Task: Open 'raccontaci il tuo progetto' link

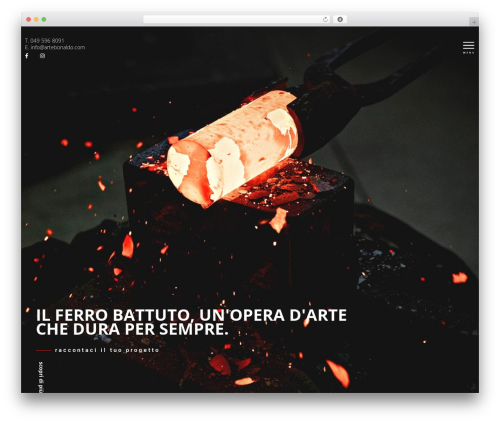Action: (x=107, y=350)
